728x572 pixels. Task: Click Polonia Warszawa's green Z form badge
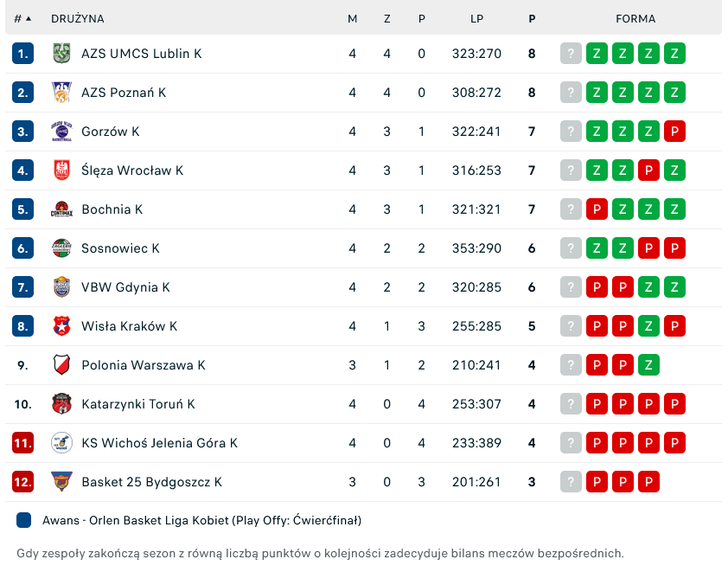coord(648,365)
